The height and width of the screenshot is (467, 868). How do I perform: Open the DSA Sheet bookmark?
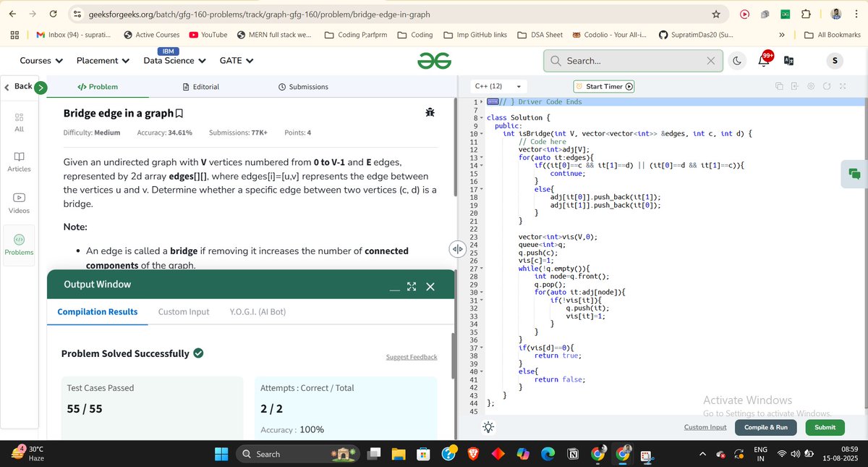pos(540,35)
